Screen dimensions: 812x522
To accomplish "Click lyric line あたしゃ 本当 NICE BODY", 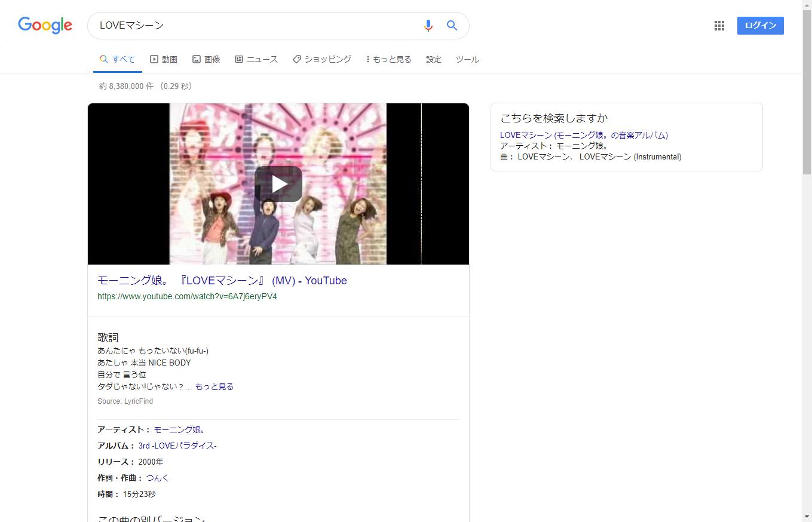I will click(x=144, y=363).
